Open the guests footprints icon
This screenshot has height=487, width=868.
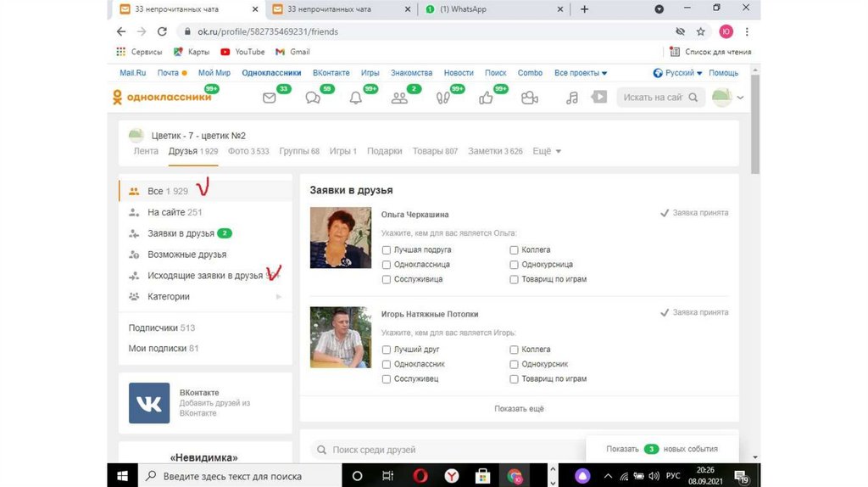click(442, 98)
